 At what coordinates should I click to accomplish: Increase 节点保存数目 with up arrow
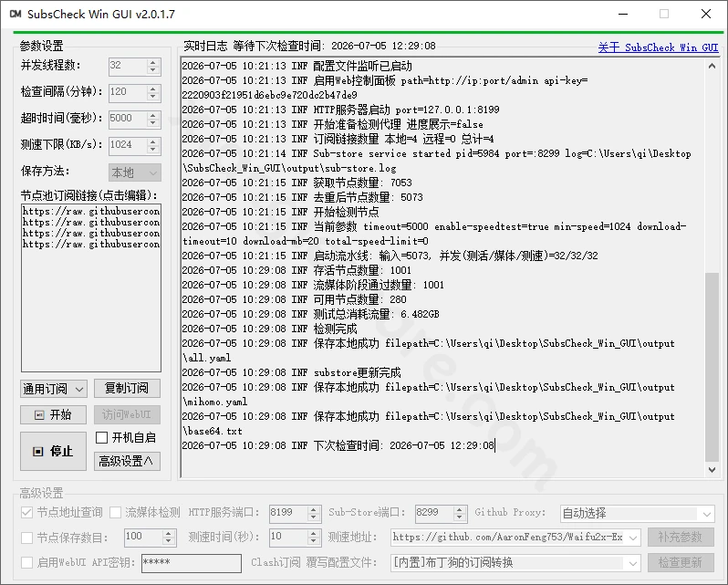(169, 534)
